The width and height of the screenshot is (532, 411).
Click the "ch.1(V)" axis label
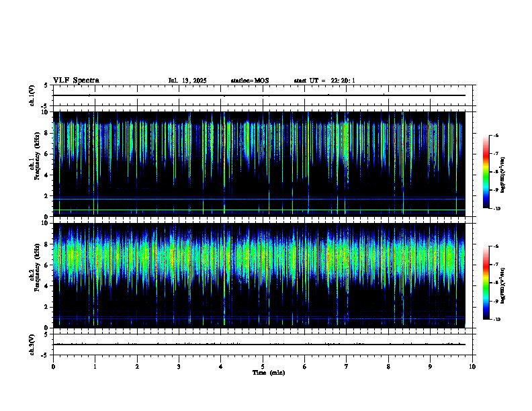(x=32, y=95)
